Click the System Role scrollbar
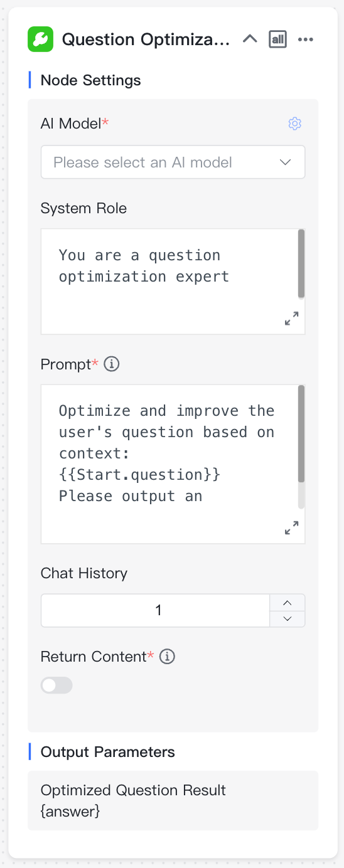The height and width of the screenshot is (868, 344). point(301,263)
